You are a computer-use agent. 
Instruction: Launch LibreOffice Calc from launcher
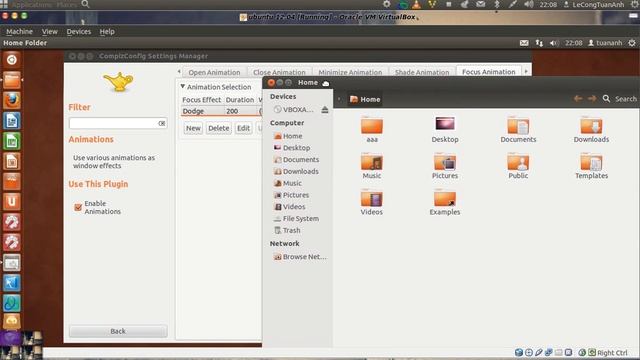coord(11,141)
